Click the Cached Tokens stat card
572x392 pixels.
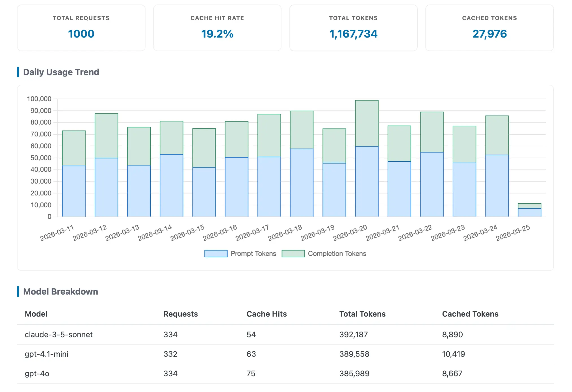pyautogui.click(x=489, y=28)
